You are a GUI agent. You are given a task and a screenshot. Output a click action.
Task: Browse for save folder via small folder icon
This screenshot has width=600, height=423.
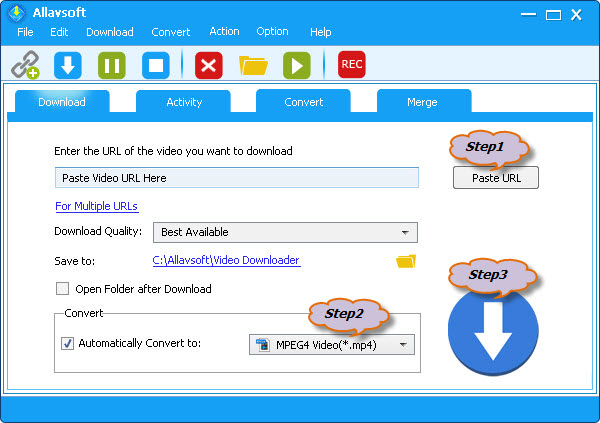tap(406, 261)
